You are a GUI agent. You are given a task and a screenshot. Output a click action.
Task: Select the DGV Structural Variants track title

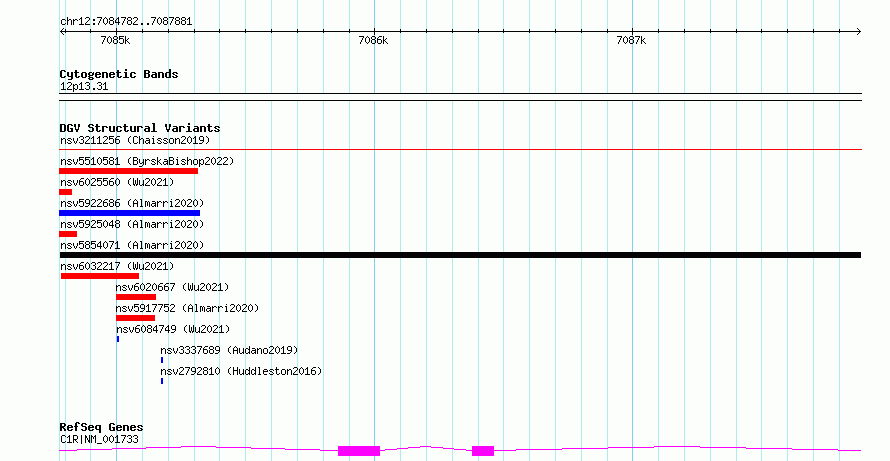140,128
